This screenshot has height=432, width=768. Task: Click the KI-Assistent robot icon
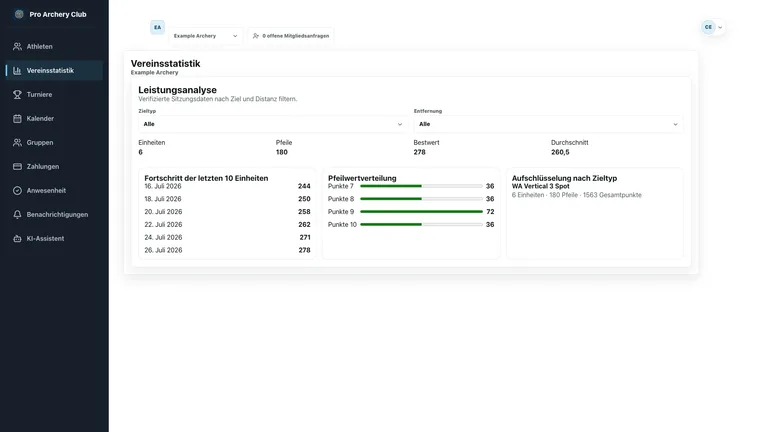tap(17, 239)
